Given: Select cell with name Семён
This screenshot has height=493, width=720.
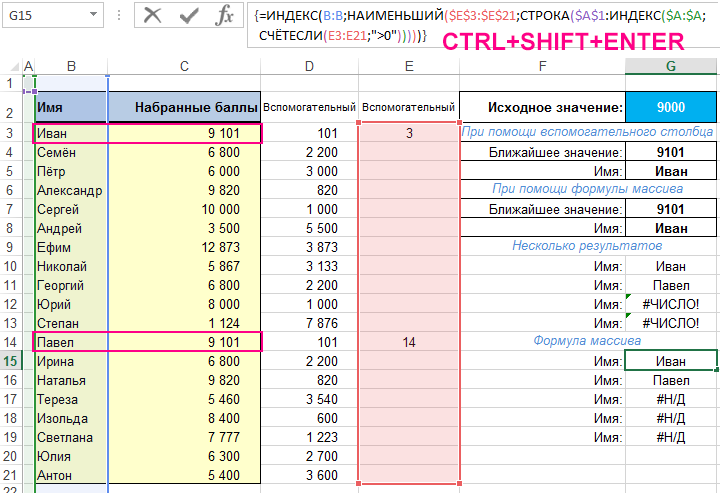Looking at the screenshot, I should (x=71, y=152).
